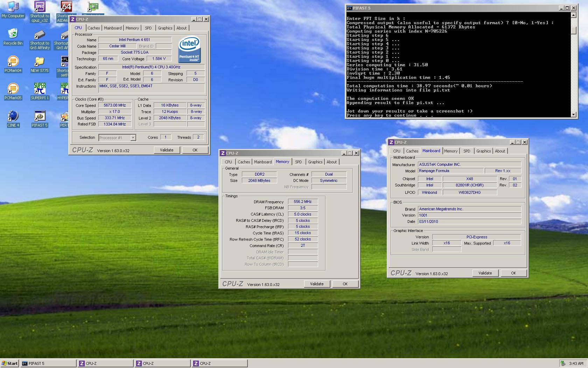Open the CINE 4 desktop icon
The image size is (588, 368).
coord(13,119)
